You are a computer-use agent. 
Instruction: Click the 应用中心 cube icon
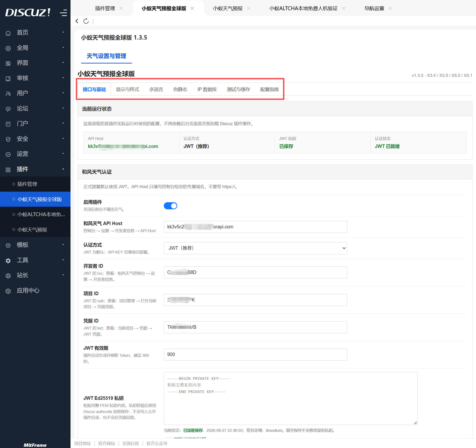[8, 291]
